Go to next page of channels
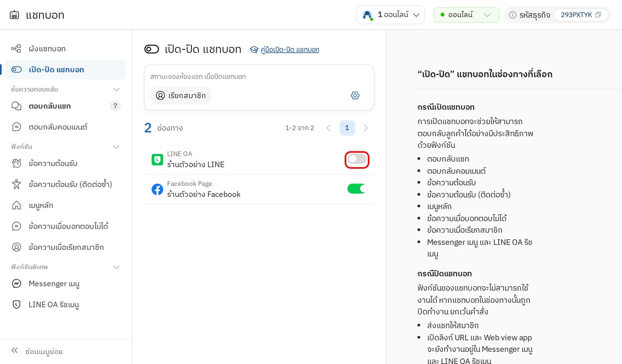Image resolution: width=622 pixels, height=364 pixels. [366, 128]
